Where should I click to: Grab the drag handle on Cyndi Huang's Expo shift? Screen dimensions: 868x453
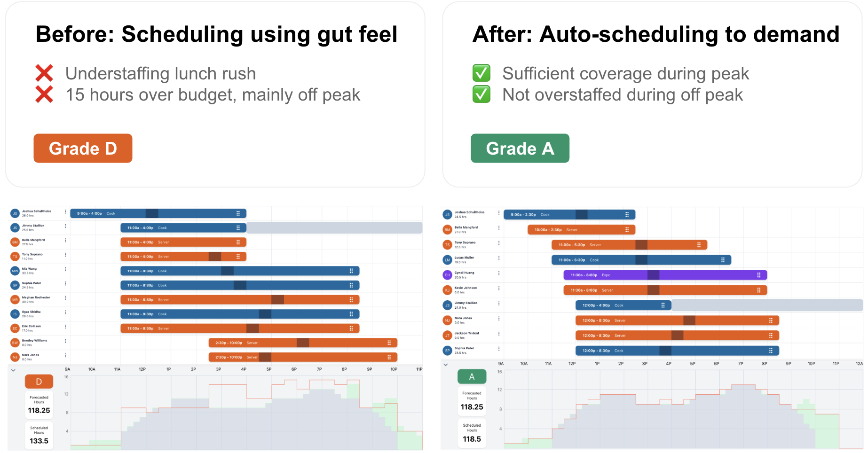click(758, 275)
